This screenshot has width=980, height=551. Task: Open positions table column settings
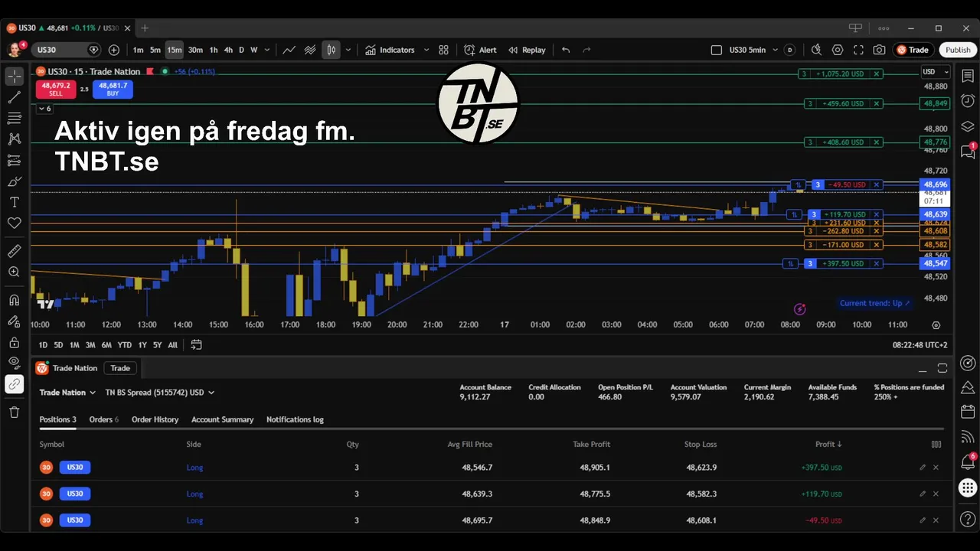tap(936, 444)
